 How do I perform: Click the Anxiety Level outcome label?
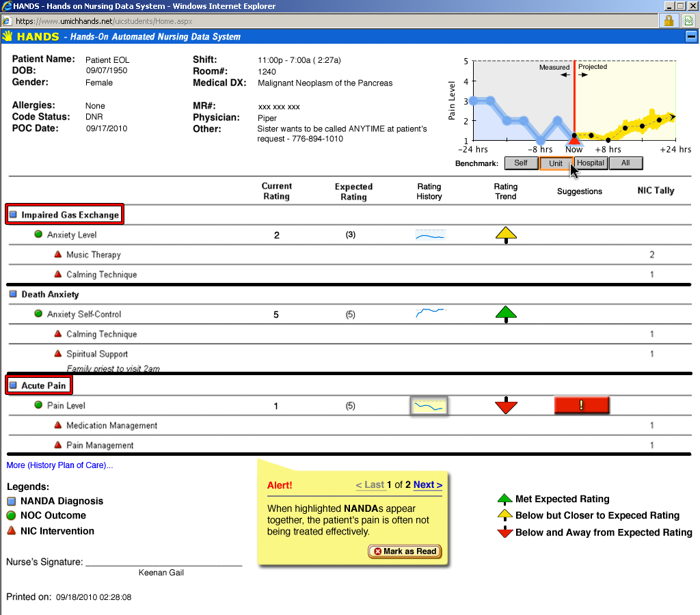pyautogui.click(x=72, y=235)
